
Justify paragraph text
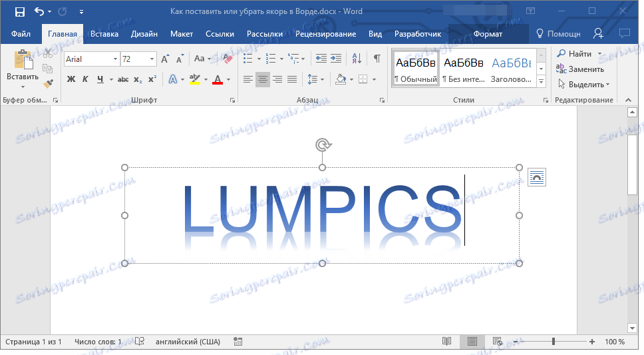pos(292,79)
